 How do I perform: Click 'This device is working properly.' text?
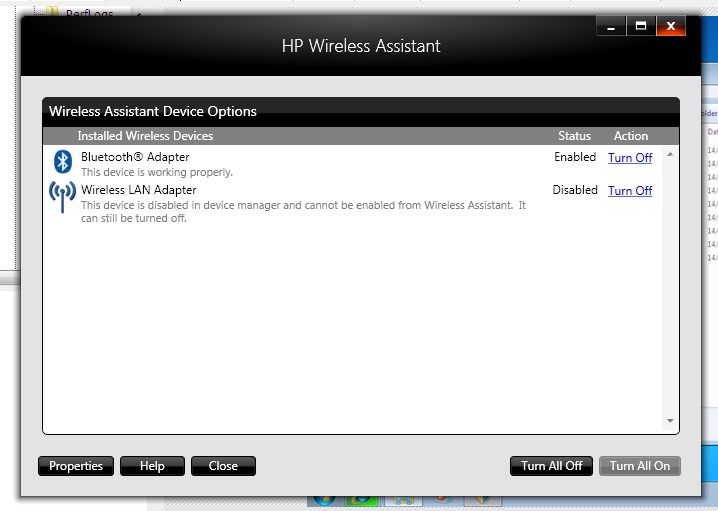point(157,172)
